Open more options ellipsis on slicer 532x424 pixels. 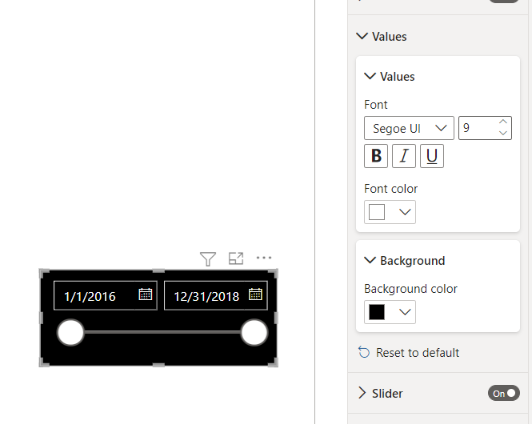point(264,258)
